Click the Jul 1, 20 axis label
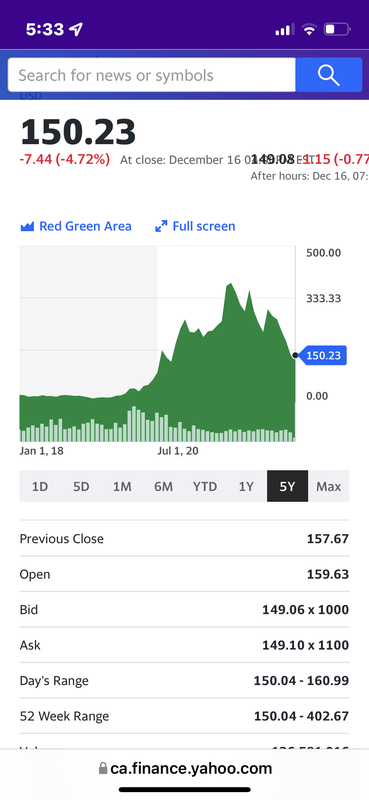This screenshot has height=800, width=369. click(178, 451)
